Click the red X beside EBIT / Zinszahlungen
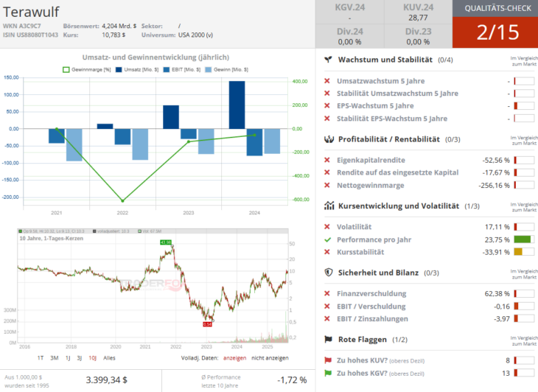This screenshot has height=392, width=538. [327, 318]
